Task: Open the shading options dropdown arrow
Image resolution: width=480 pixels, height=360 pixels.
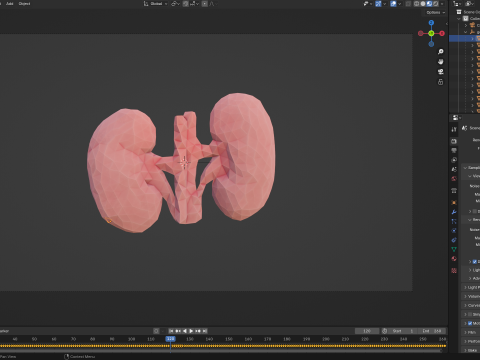Action: point(442,4)
